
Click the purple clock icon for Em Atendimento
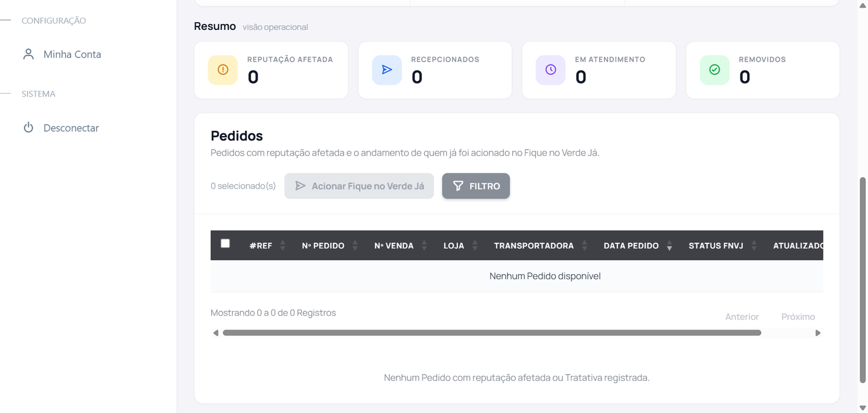coord(551,70)
